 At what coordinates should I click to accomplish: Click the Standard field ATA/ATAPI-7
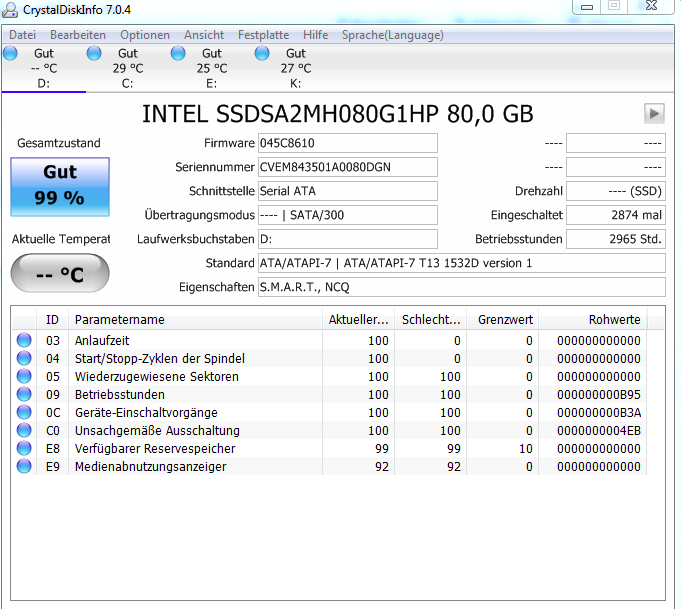point(462,263)
